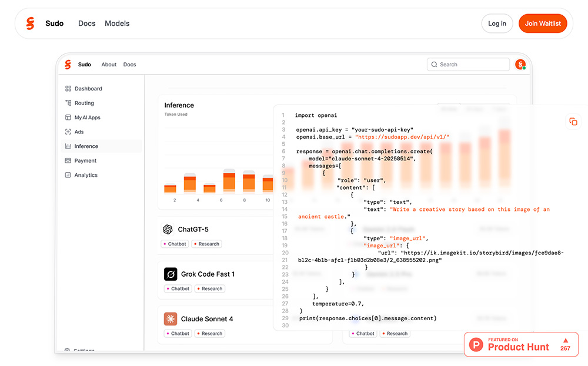Viewport: 588px width, 366px height.
Task: Click the Inference bar chart icon in sidebar
Action: pos(68,146)
